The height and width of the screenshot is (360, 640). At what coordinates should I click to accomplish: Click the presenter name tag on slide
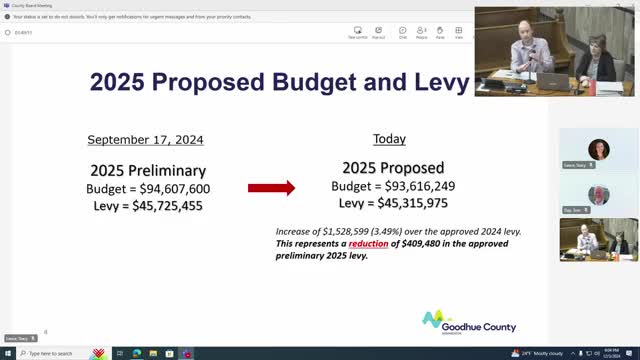tap(21, 338)
